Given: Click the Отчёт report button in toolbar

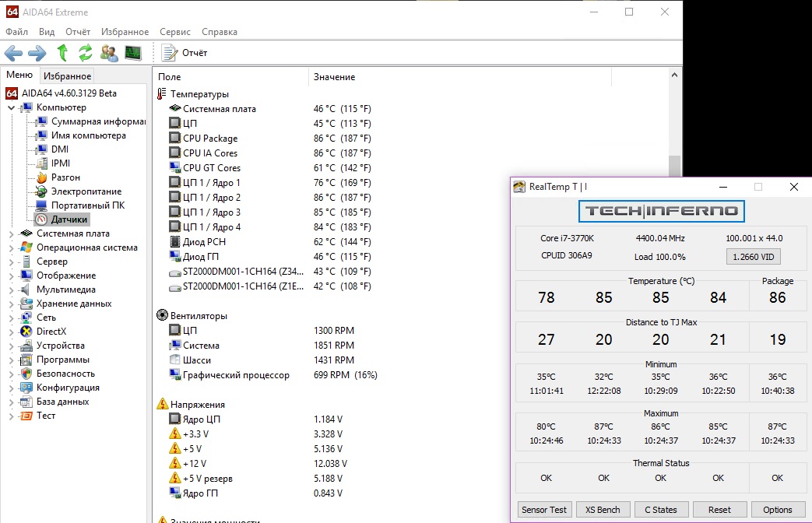Looking at the screenshot, I should click(185, 53).
